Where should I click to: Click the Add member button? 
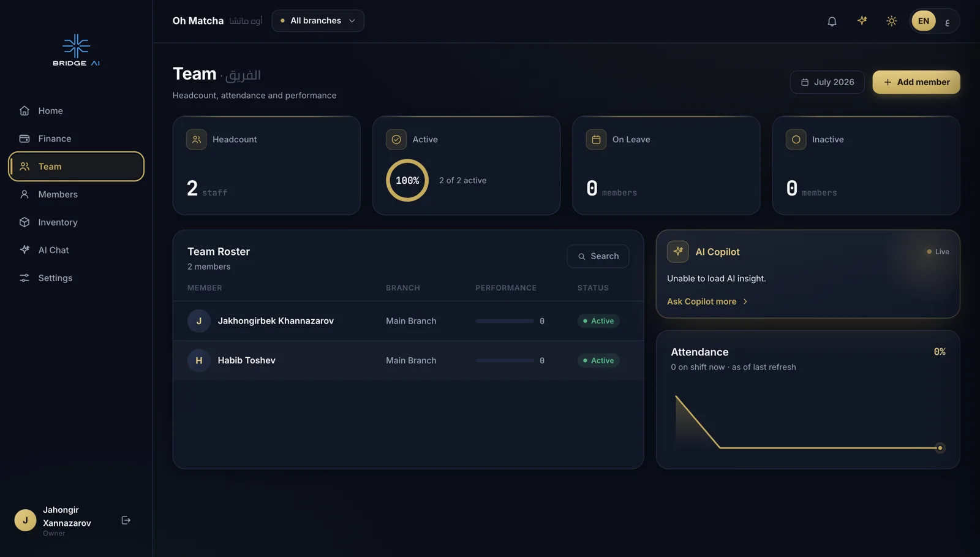[916, 82]
